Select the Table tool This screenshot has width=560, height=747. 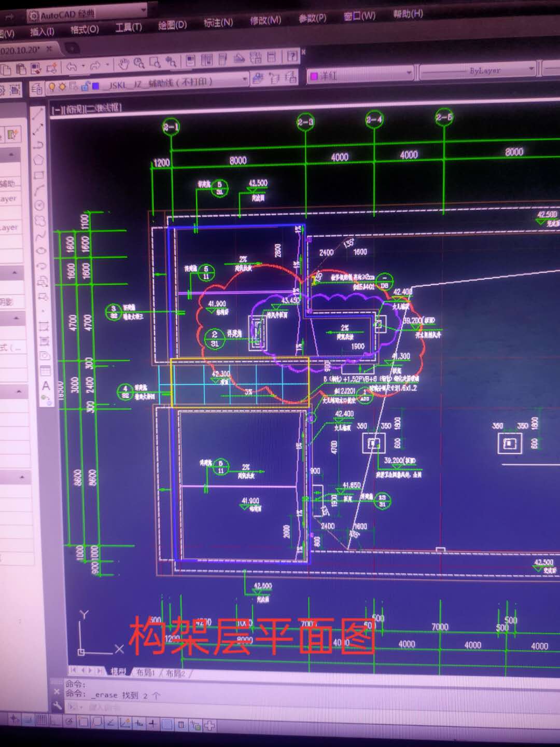pyautogui.click(x=45, y=371)
